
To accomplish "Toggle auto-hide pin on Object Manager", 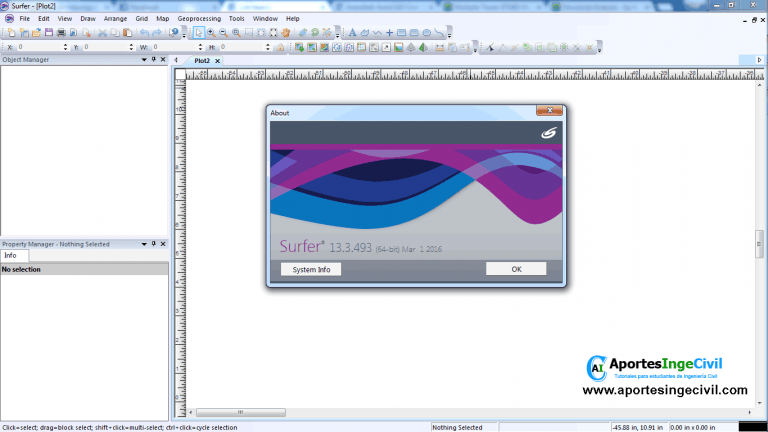I will click(154, 59).
